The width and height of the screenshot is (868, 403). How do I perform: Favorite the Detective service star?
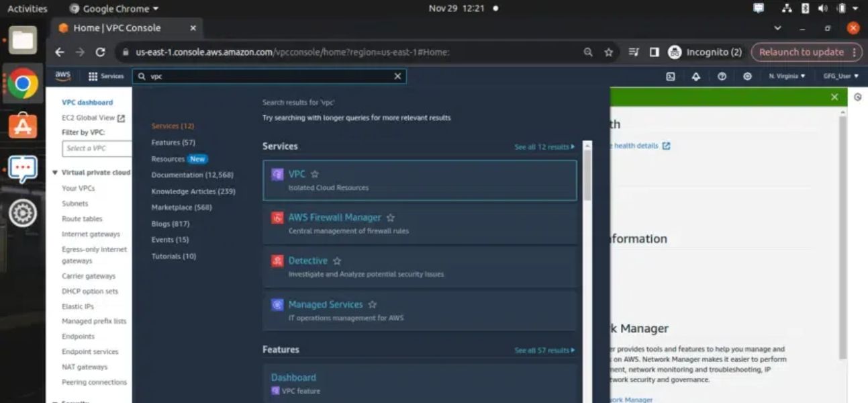(337, 261)
